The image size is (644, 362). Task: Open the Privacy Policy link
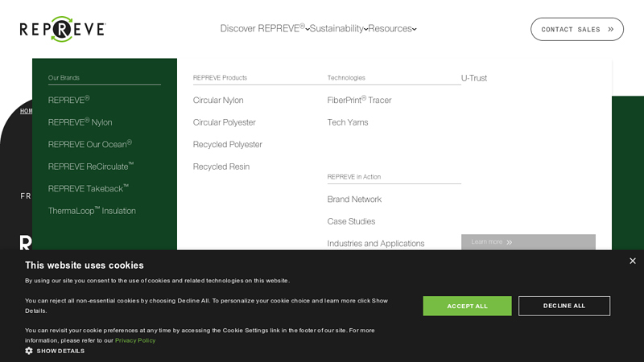click(135, 340)
